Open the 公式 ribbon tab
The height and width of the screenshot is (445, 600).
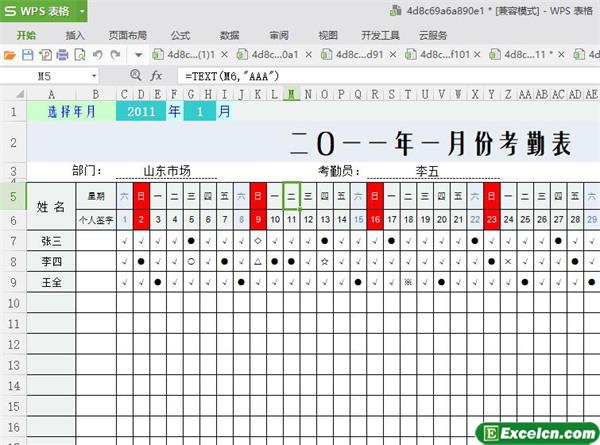pos(180,36)
